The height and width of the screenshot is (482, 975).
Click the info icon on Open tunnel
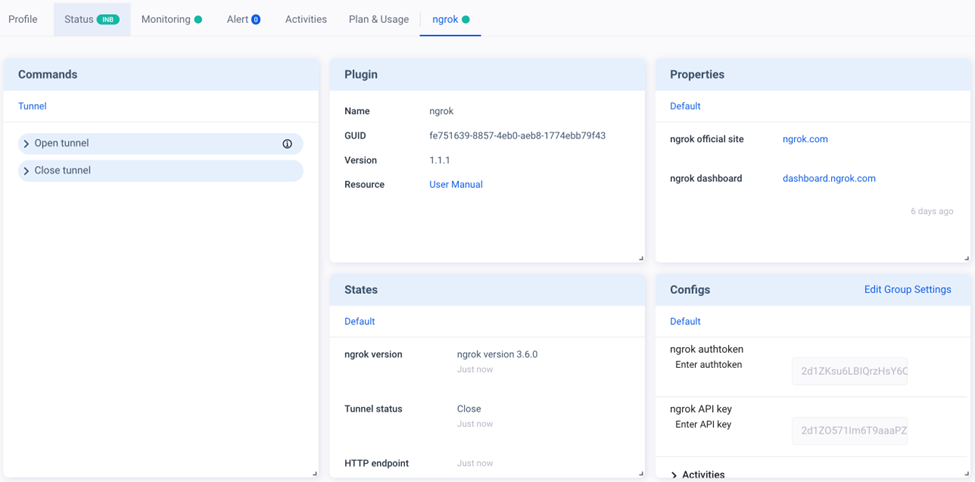[x=287, y=144]
